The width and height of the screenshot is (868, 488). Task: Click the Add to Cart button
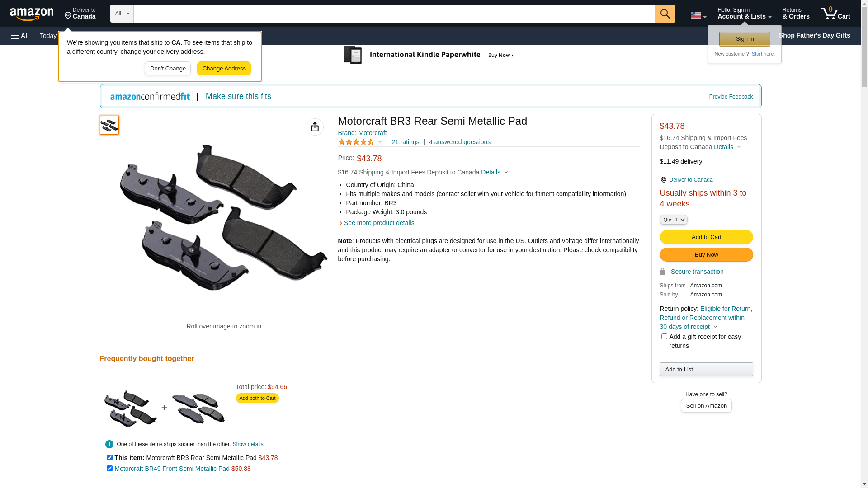(706, 237)
